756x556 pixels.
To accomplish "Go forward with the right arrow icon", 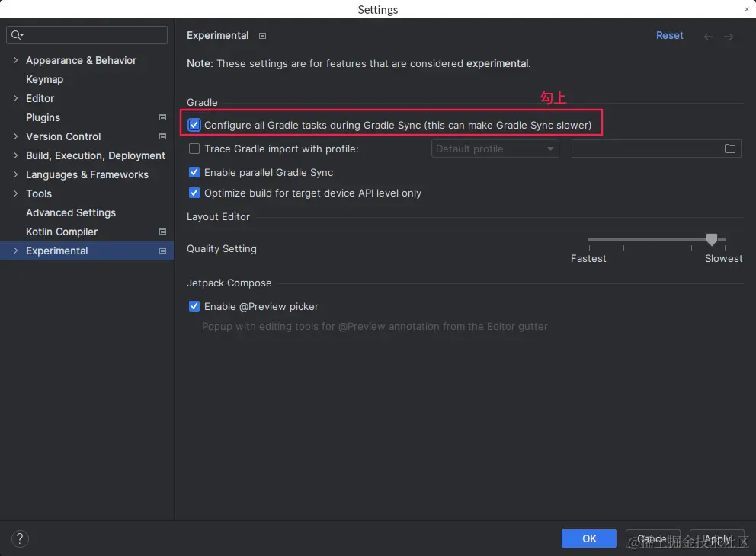I will point(729,36).
